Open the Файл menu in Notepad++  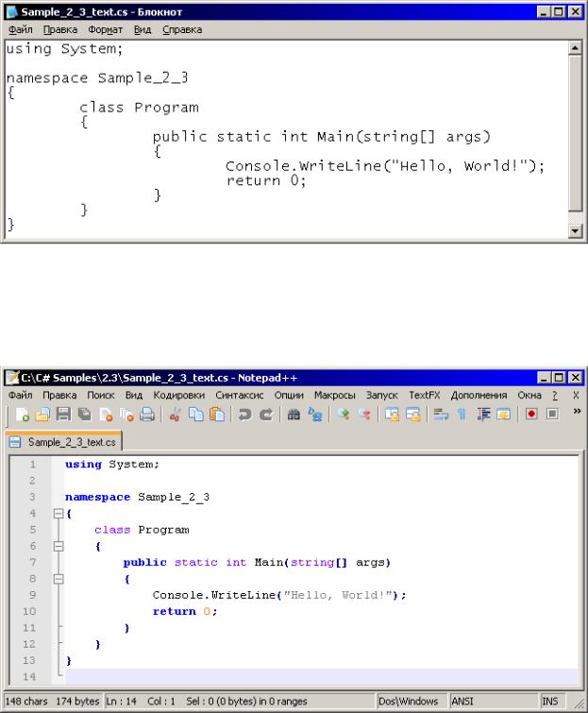[21, 395]
